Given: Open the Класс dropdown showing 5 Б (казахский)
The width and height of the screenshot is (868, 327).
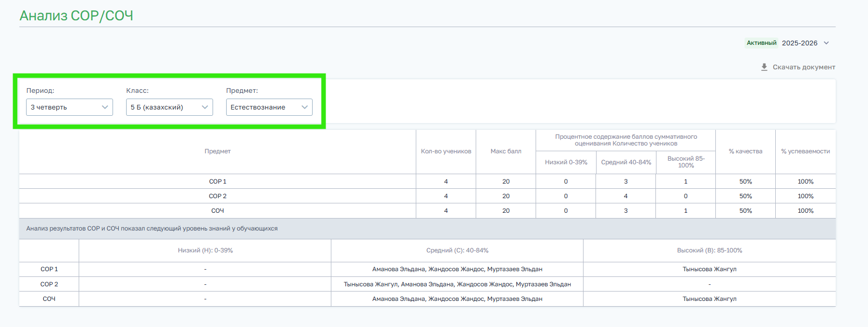Looking at the screenshot, I should pyautogui.click(x=169, y=107).
